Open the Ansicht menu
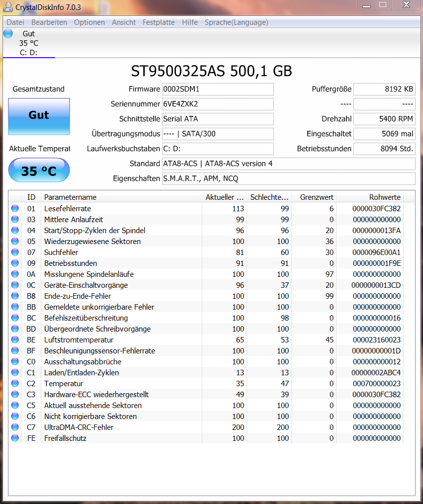Screen dimensions: 423x504 124,22
